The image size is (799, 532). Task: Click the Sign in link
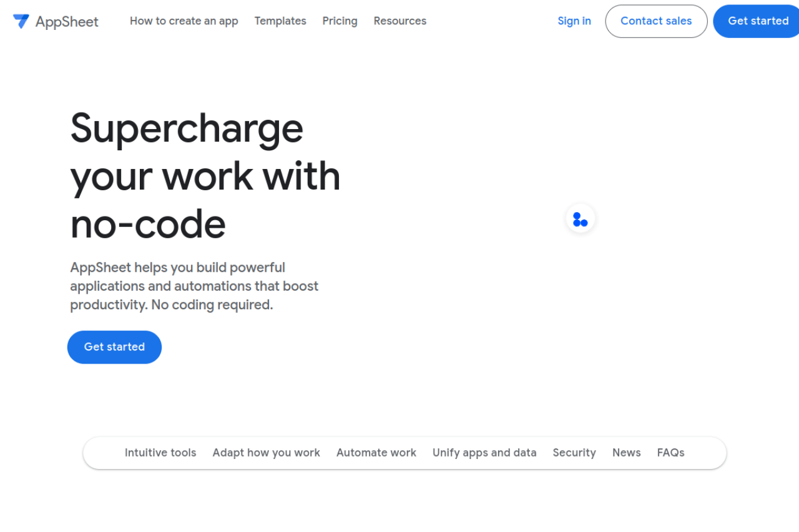pyautogui.click(x=574, y=21)
